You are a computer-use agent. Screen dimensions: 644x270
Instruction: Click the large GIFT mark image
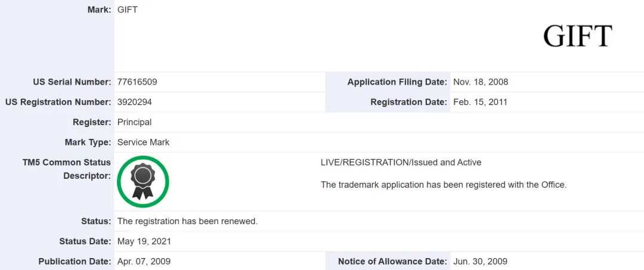tap(577, 36)
